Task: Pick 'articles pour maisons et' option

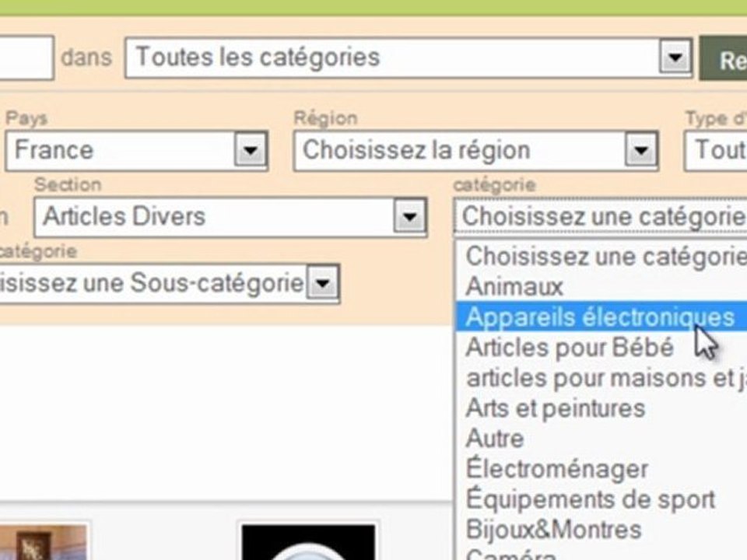Action: coord(601,378)
